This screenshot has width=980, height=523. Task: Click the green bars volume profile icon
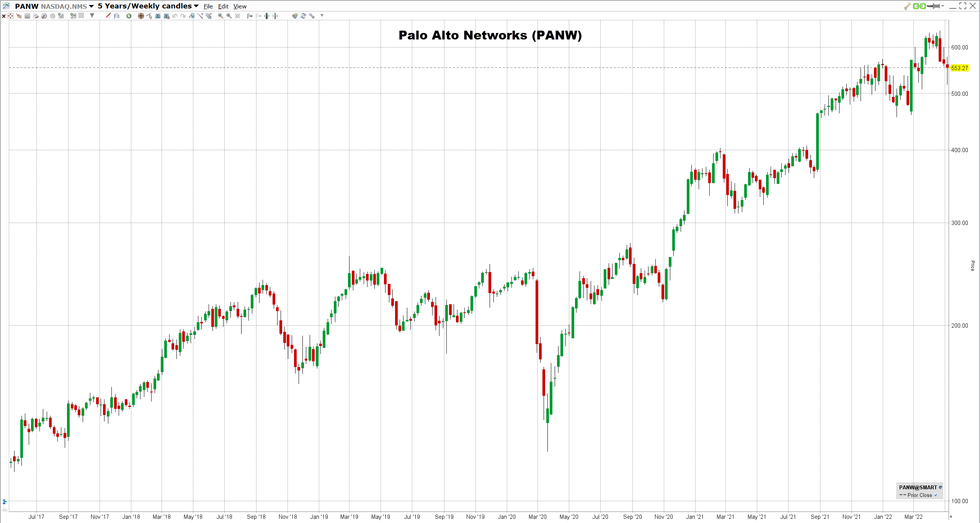click(x=192, y=16)
